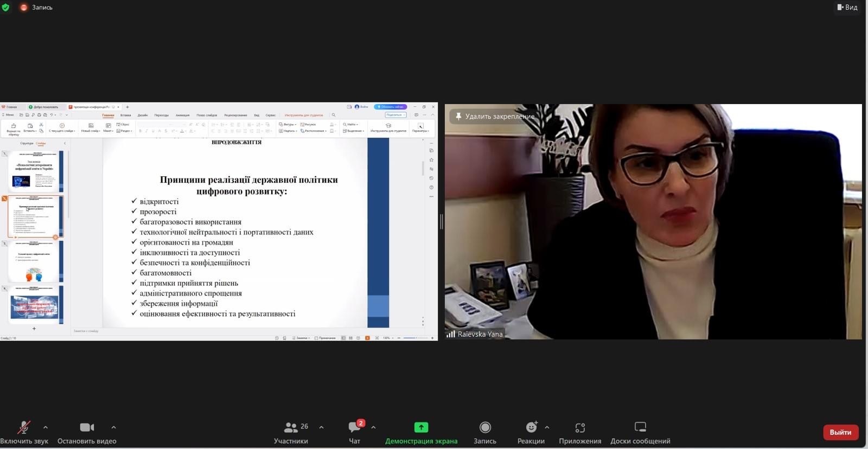This screenshot has width=868, height=449.
Task: Remove pin from Raievska Yana video
Action: (x=495, y=117)
